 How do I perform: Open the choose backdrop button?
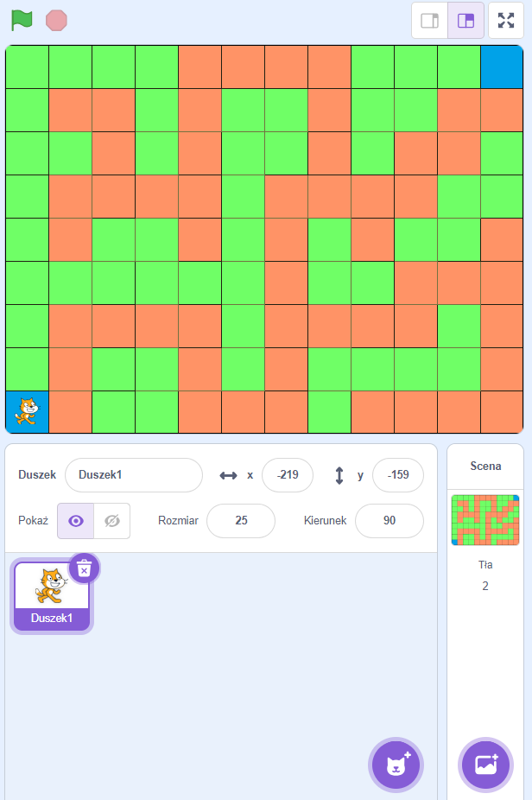pyautogui.click(x=485, y=765)
